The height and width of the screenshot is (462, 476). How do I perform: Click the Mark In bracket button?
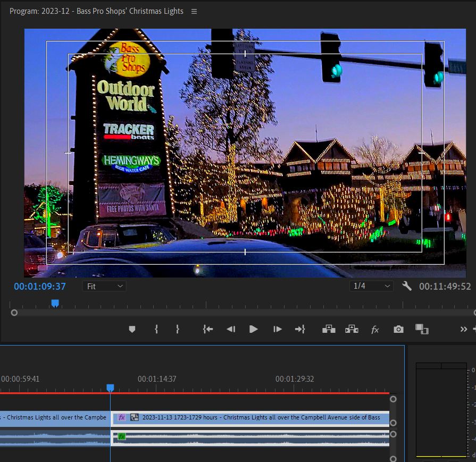[x=156, y=329]
